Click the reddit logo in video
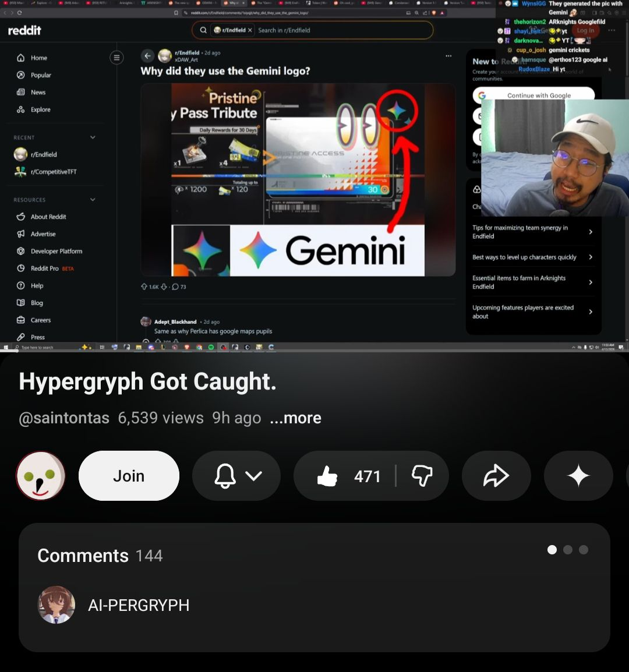629x672 pixels. pos(24,30)
